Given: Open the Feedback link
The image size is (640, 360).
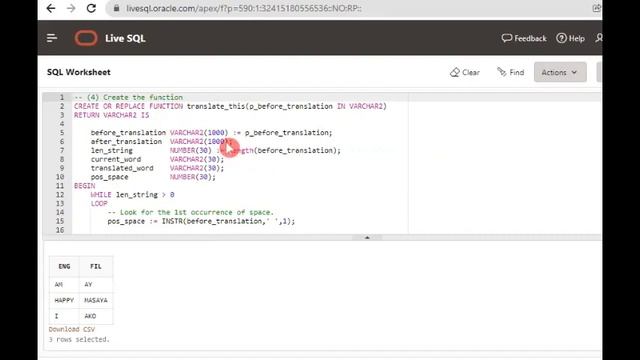Looking at the screenshot, I should 524,38.
